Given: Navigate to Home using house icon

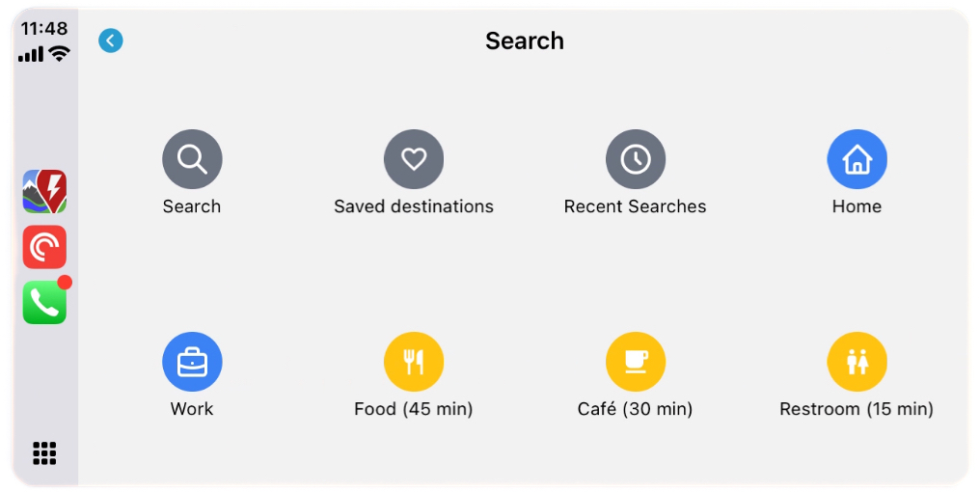Looking at the screenshot, I should tap(857, 159).
